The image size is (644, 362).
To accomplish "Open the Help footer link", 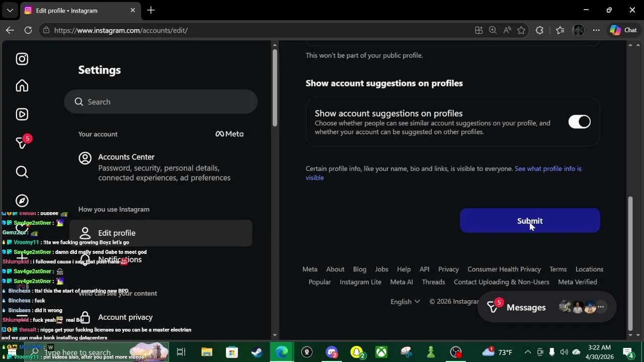I will pos(404,269).
